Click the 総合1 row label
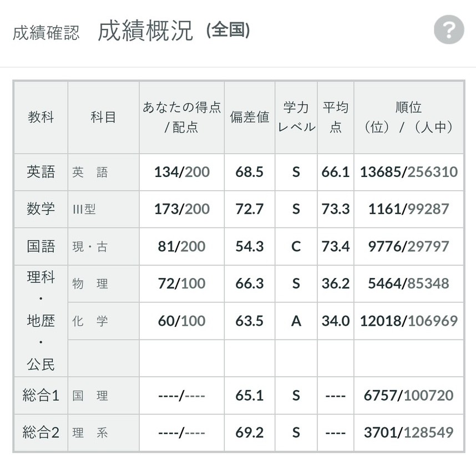This screenshot has height=455, width=476. point(41,396)
